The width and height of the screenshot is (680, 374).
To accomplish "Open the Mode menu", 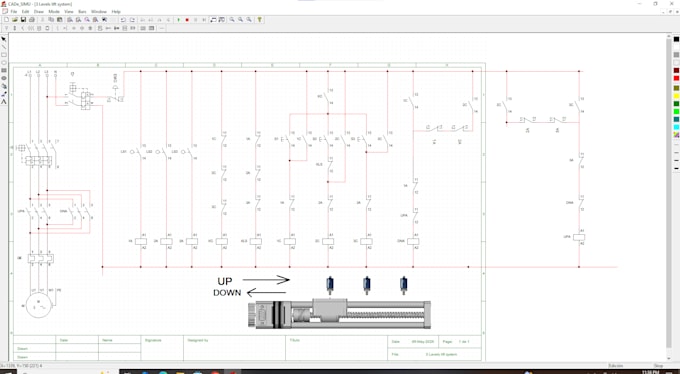I will (x=54, y=12).
